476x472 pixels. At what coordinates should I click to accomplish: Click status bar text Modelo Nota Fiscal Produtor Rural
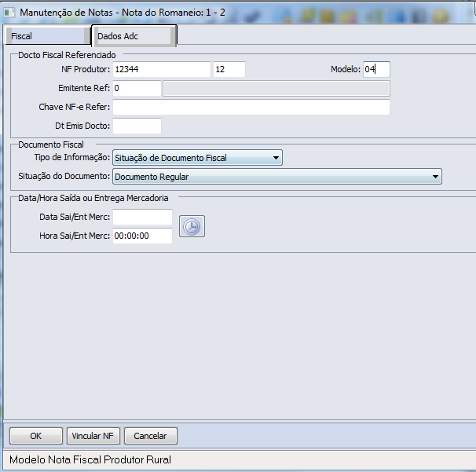[90, 459]
